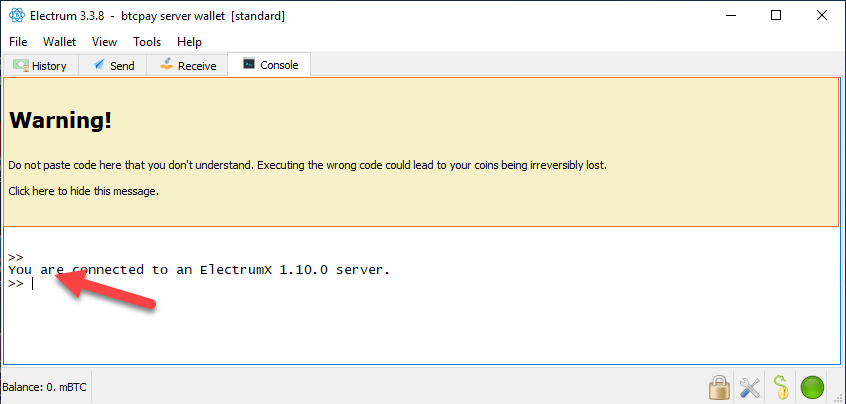Open the File menu

tap(20, 42)
